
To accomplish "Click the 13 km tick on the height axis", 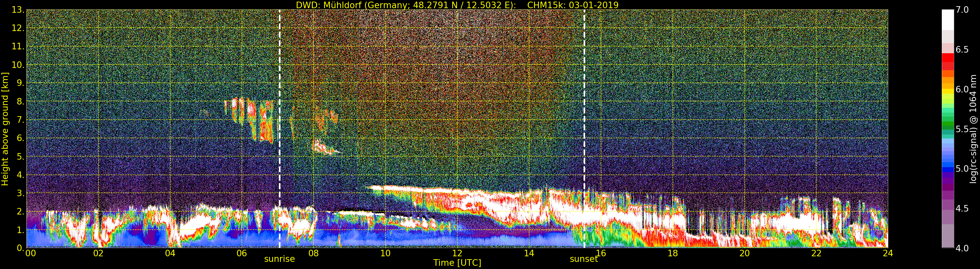I will [x=17, y=10].
